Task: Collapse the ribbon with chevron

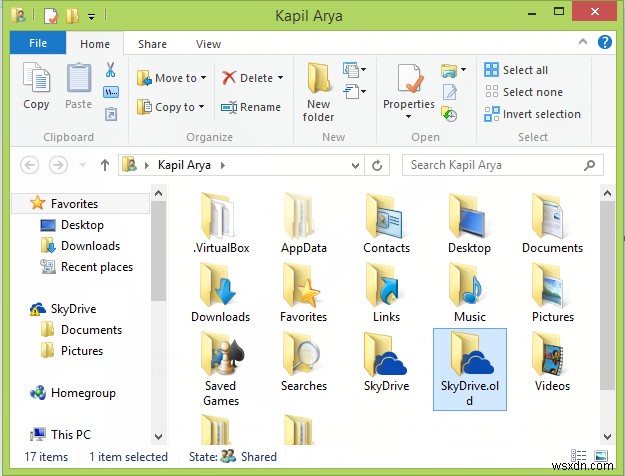Action: coord(583,41)
